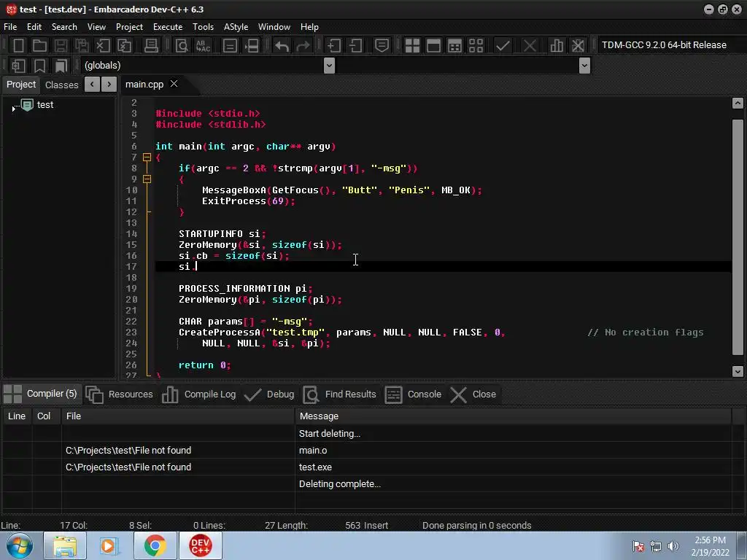Open the Window menu
The width and height of the screenshot is (747, 560).
point(274,27)
